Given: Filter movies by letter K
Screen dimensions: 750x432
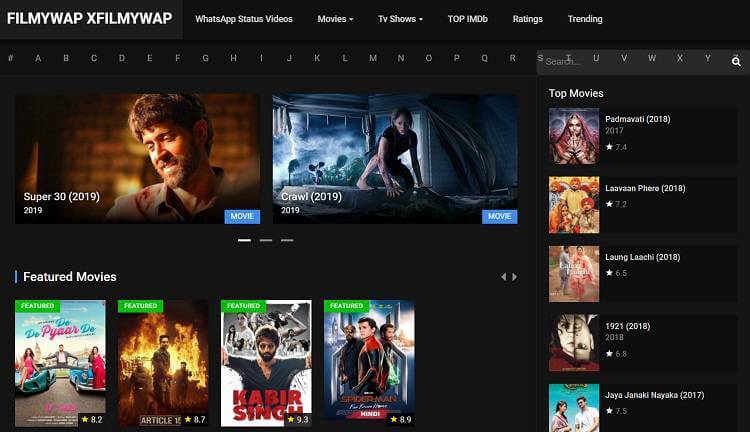Looking at the screenshot, I should [317, 58].
